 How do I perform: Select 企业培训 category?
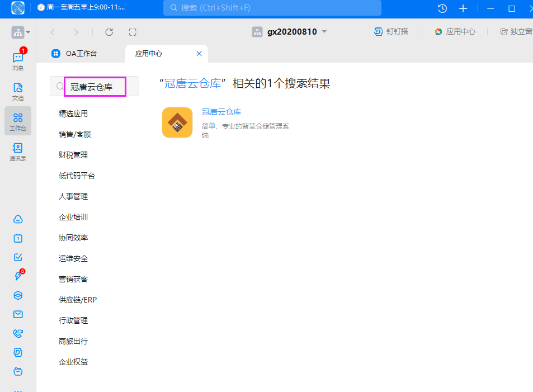(x=73, y=217)
